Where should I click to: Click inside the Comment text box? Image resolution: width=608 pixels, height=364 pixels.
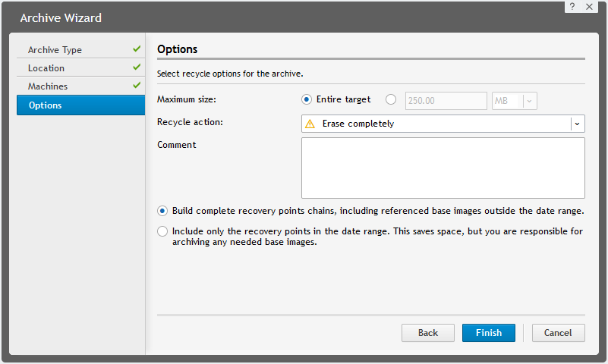443,168
